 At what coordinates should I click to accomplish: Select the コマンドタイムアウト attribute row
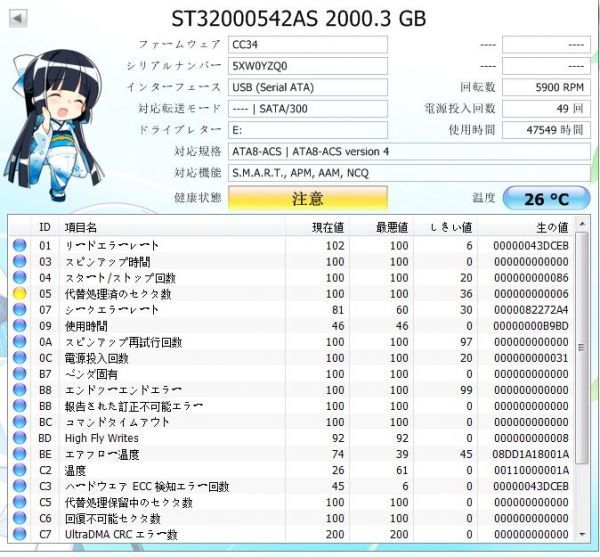coord(291,422)
